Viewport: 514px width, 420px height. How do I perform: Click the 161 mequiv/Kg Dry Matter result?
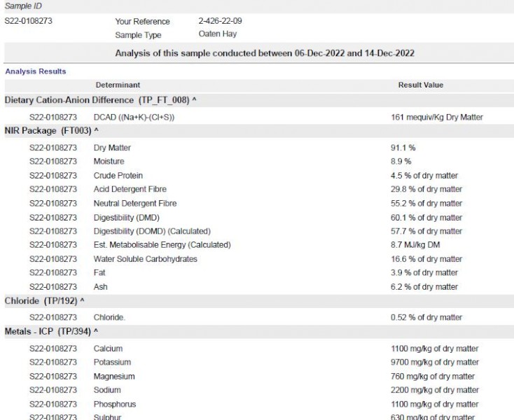pyautogui.click(x=436, y=117)
